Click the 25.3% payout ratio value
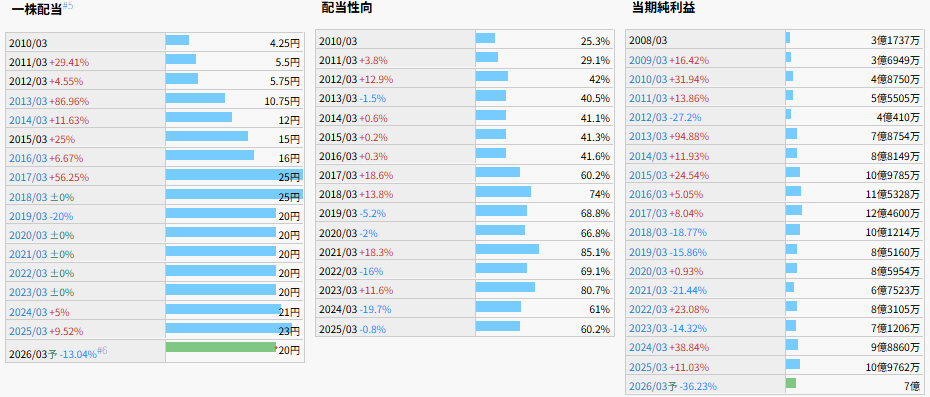Screen dimensions: 930x397 click(x=595, y=41)
